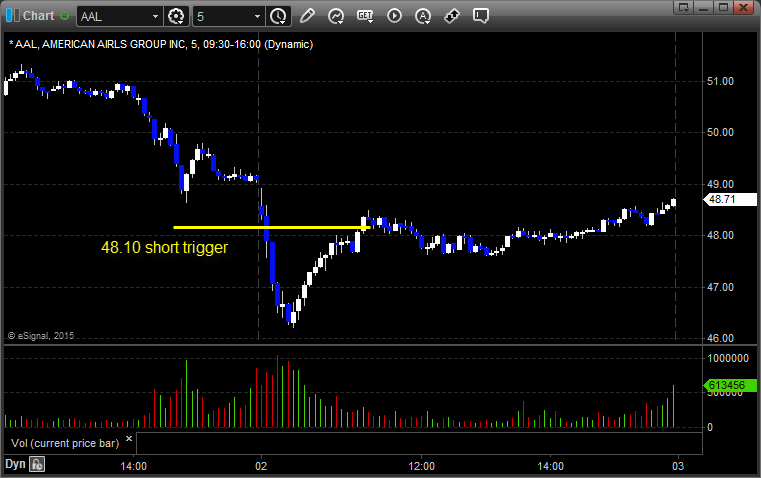Click the 51.00 price axis label

[x=720, y=81]
